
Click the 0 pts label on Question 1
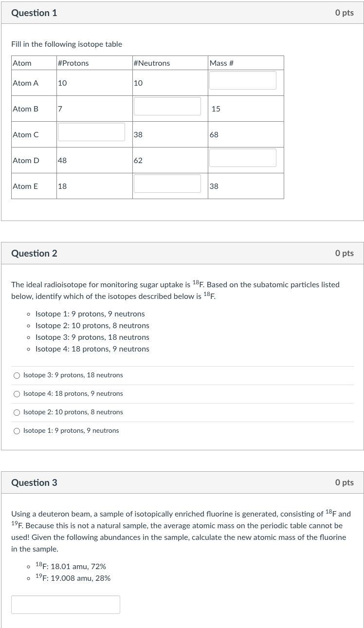pos(345,13)
